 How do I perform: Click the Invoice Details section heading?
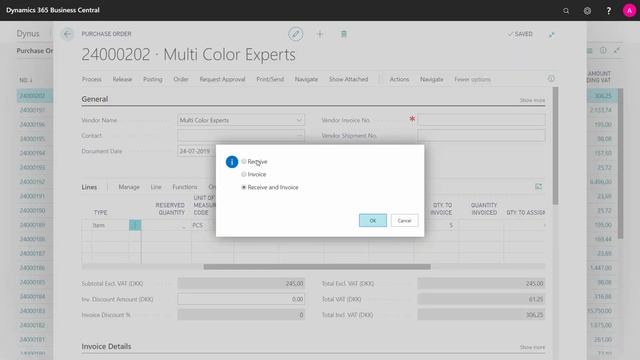[106, 346]
